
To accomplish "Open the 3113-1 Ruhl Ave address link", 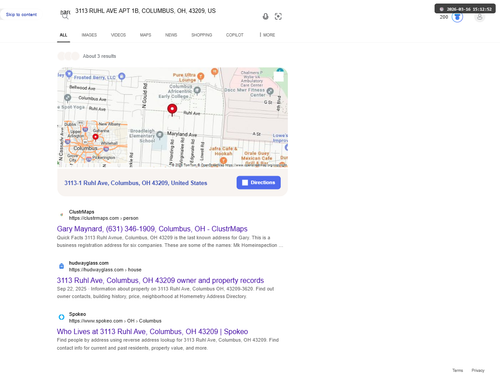I will point(136,183).
